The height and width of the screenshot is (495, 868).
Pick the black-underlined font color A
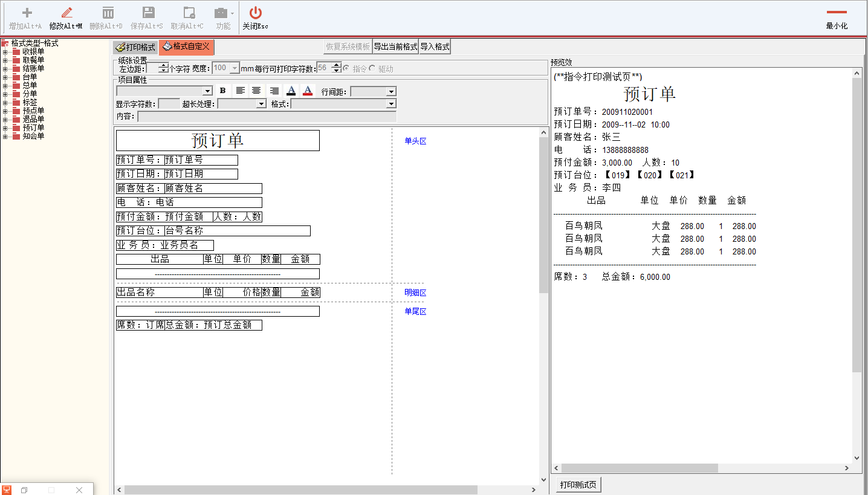[x=291, y=91]
